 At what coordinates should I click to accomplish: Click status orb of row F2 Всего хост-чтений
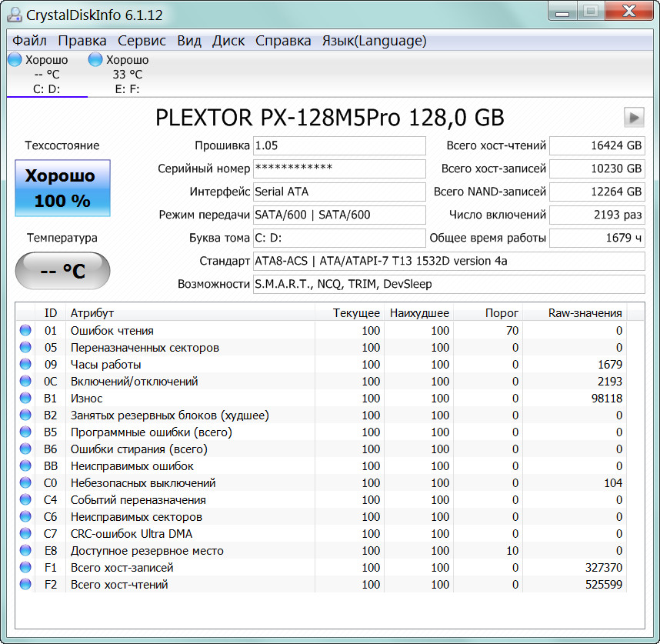point(25,584)
